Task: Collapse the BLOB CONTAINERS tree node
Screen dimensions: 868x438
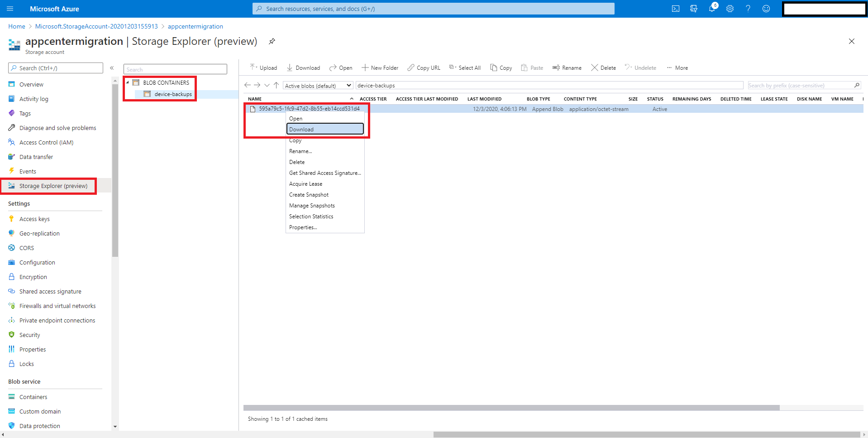Action: click(x=128, y=82)
